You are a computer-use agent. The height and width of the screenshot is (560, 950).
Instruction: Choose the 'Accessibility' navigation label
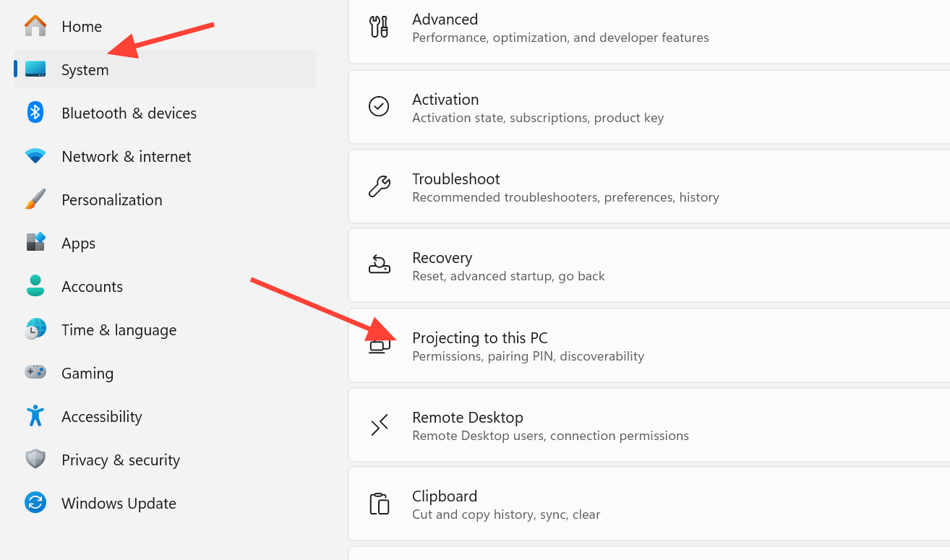tap(102, 417)
